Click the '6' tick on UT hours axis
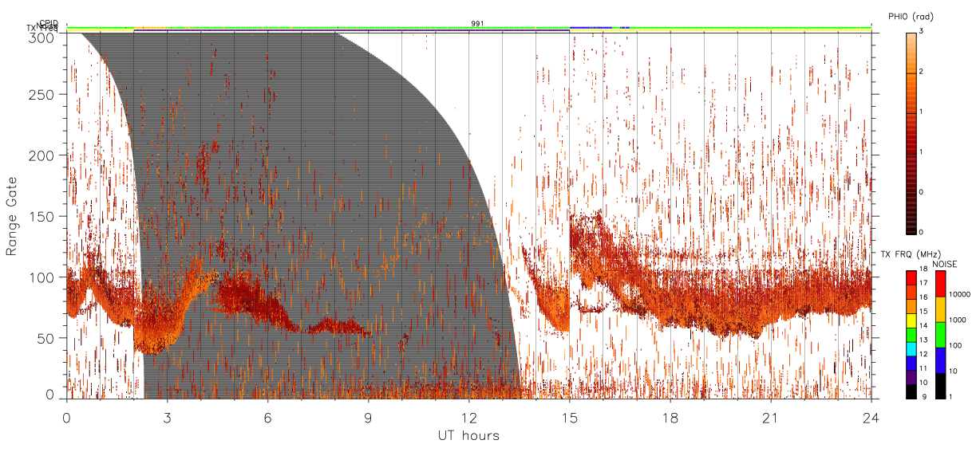 (x=268, y=419)
